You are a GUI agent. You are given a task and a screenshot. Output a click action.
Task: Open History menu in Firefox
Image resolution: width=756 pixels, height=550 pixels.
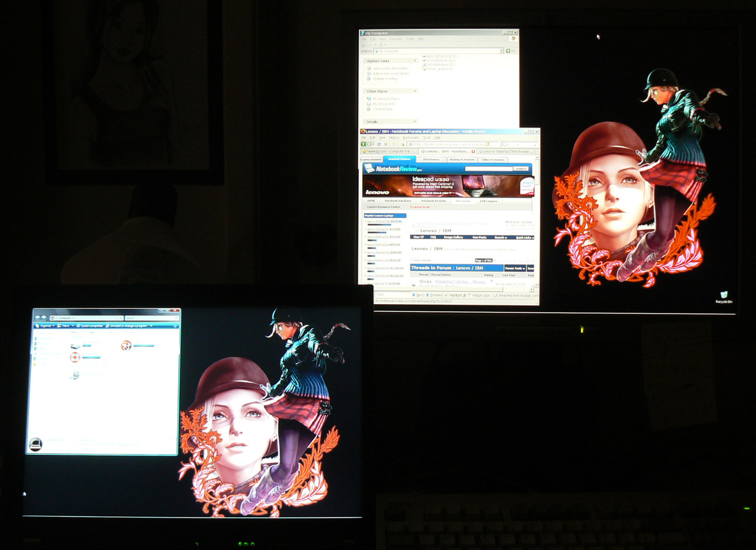[x=394, y=137]
